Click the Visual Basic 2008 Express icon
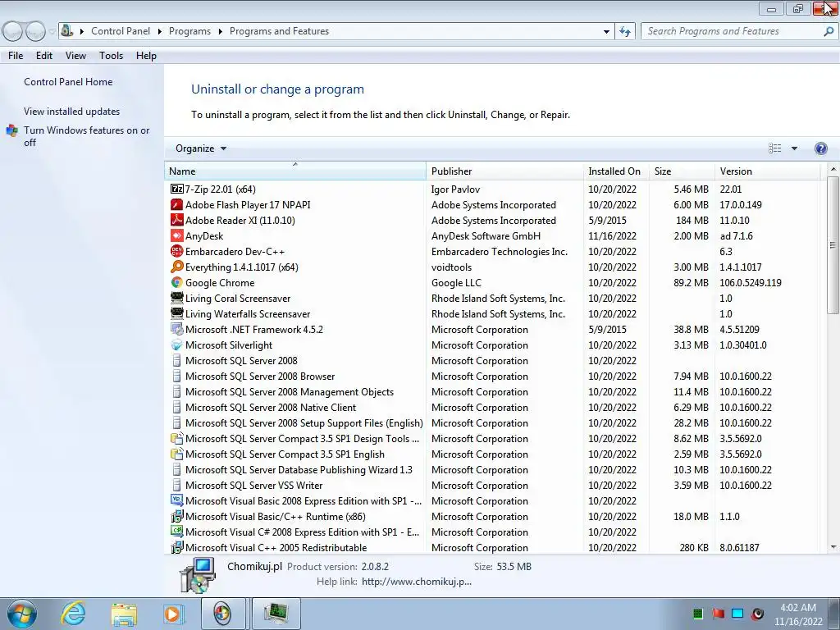This screenshot has height=630, width=840. (x=177, y=500)
